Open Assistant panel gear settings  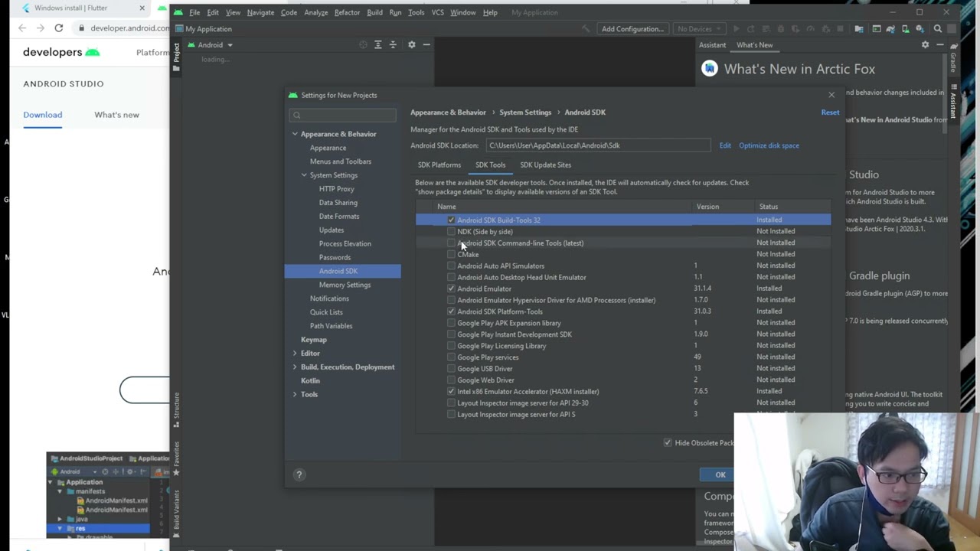(x=925, y=44)
